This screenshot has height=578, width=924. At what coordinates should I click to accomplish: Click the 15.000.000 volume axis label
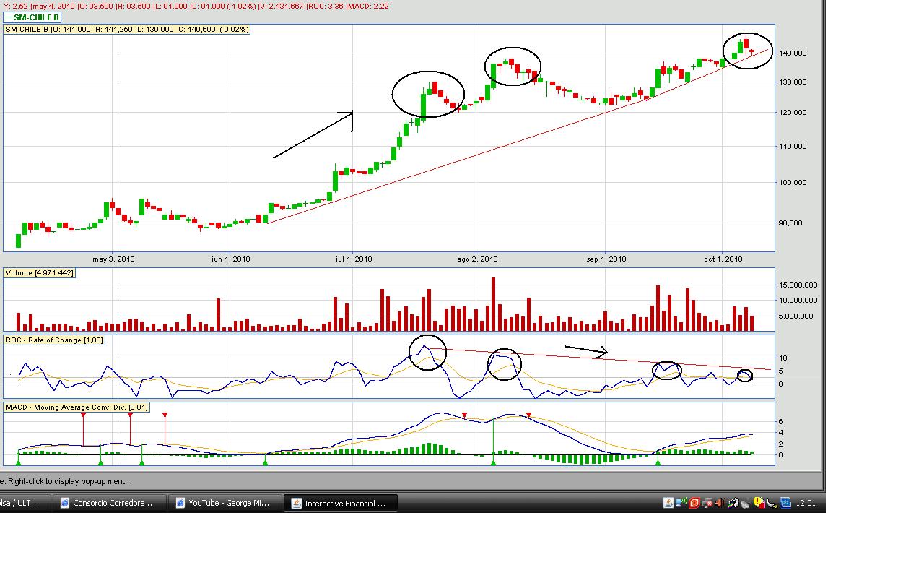click(x=798, y=285)
